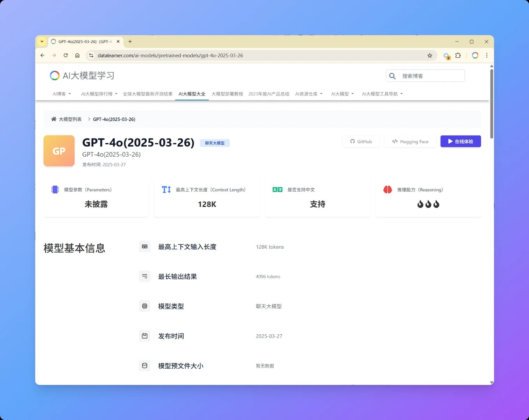Switch to the AI大模型大全 tab

click(x=192, y=93)
